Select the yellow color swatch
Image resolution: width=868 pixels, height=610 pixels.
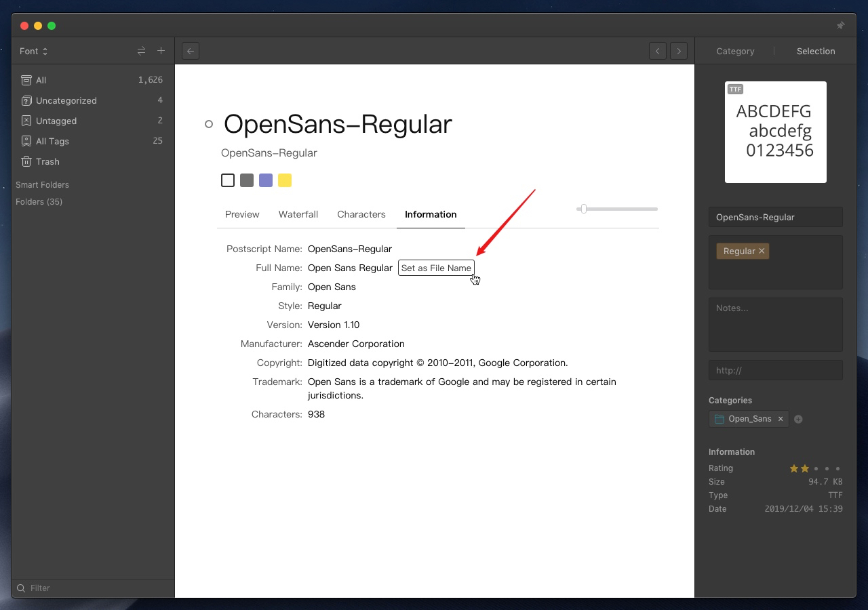(285, 180)
